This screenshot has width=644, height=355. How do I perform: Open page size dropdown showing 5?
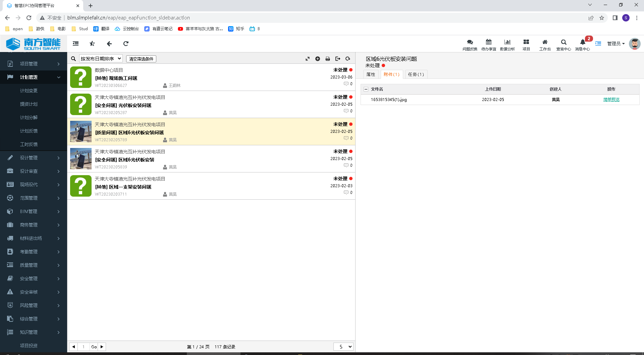click(x=343, y=347)
